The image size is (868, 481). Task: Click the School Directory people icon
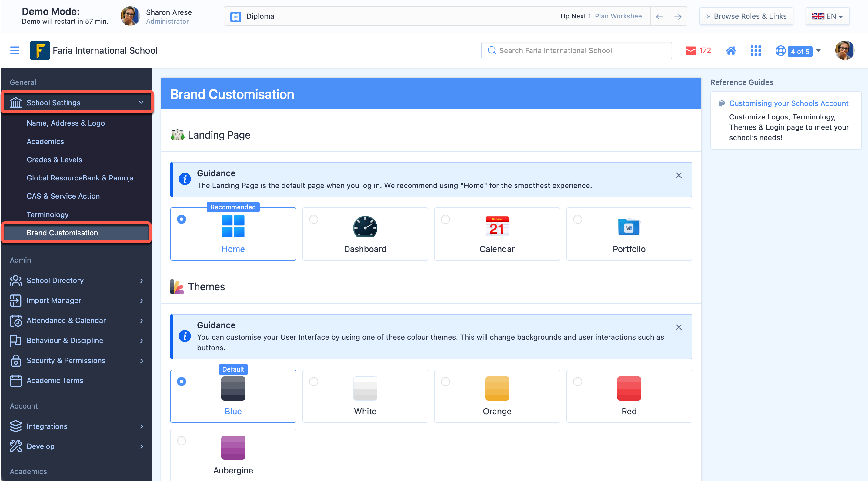15,281
